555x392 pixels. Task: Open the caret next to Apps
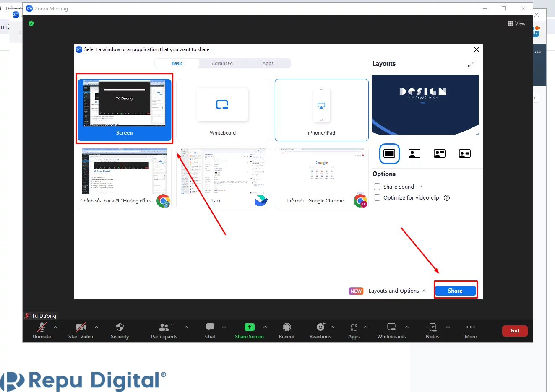[366, 327]
